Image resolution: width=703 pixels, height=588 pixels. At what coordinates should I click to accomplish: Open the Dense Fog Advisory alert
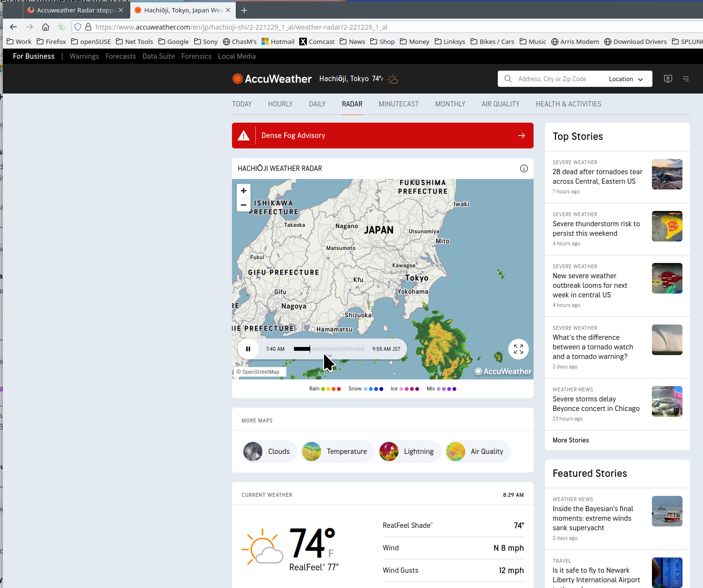pos(383,136)
